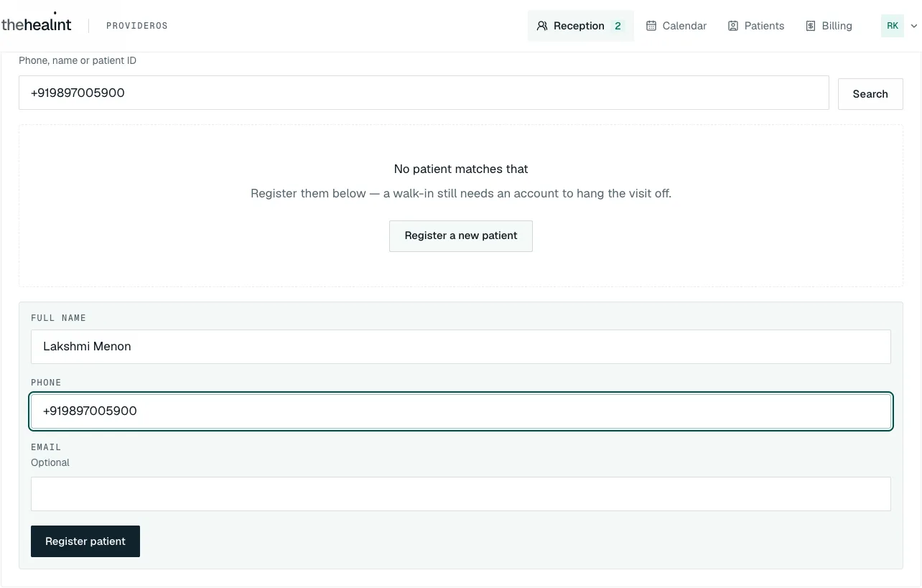Click the EMAIL label
This screenshot has width=922, height=588.
coord(46,447)
